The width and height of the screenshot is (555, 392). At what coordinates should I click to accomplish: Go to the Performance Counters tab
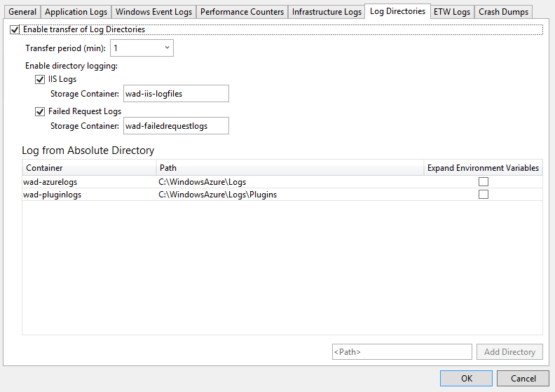pyautogui.click(x=242, y=12)
